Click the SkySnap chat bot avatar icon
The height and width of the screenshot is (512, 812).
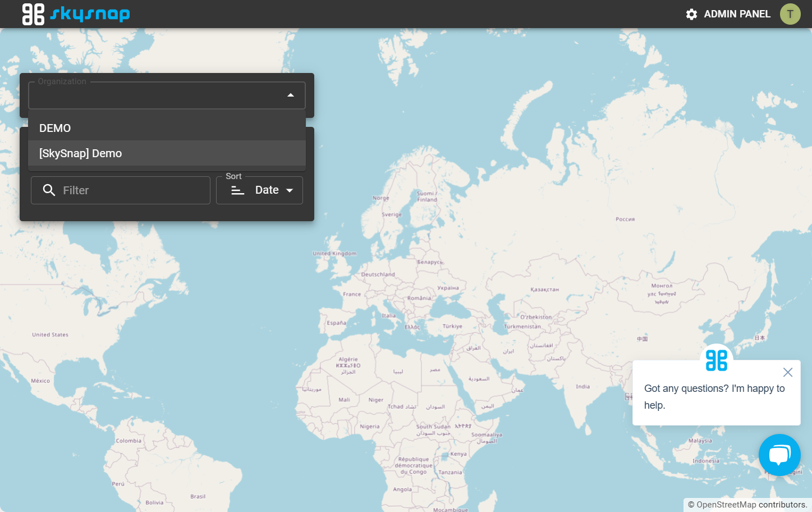717,360
